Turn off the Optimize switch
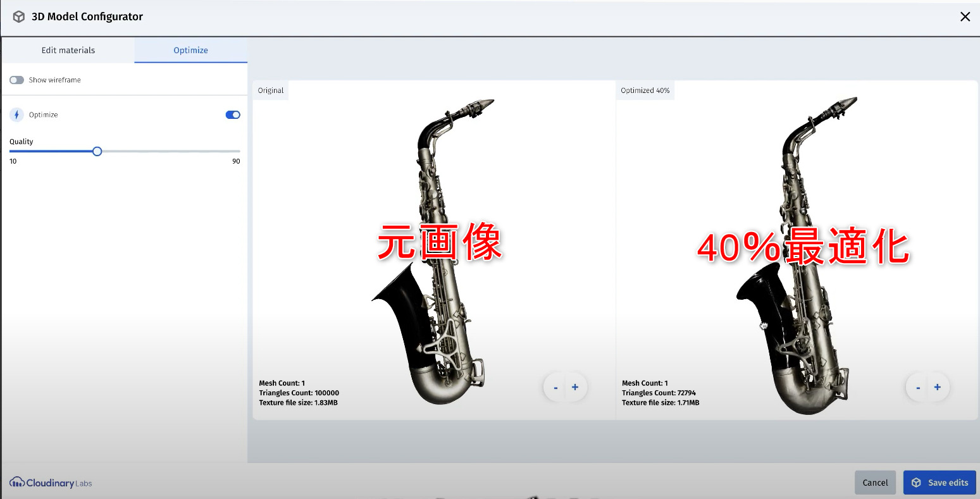The width and height of the screenshot is (980, 499). click(x=232, y=114)
